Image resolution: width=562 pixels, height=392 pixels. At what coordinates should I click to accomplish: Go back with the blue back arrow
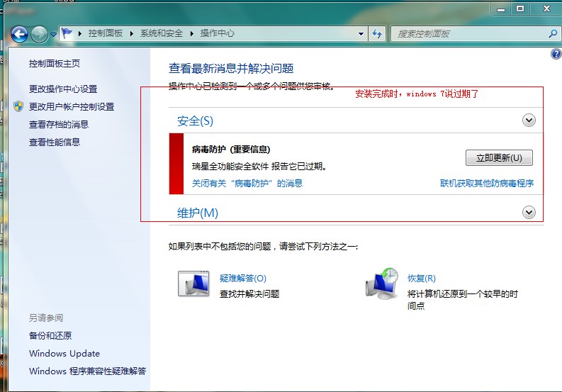click(19, 35)
